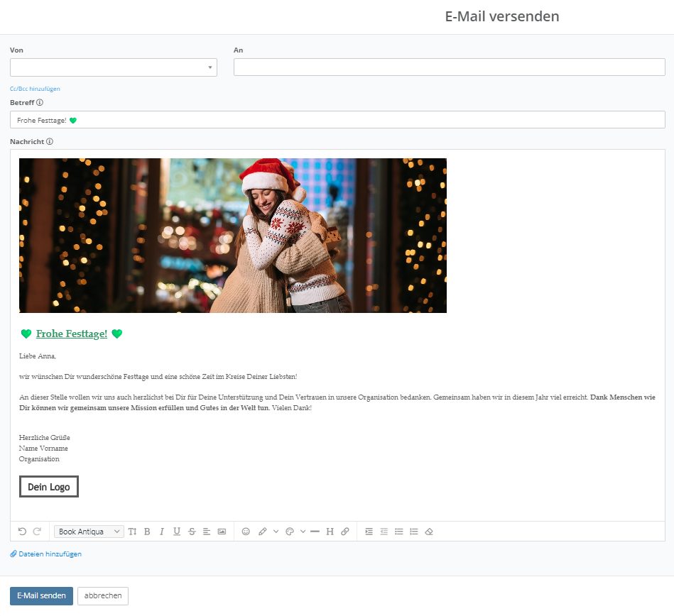Toggle the bulleted list formatting
Image resolution: width=674 pixels, height=616 pixels.
pos(398,531)
